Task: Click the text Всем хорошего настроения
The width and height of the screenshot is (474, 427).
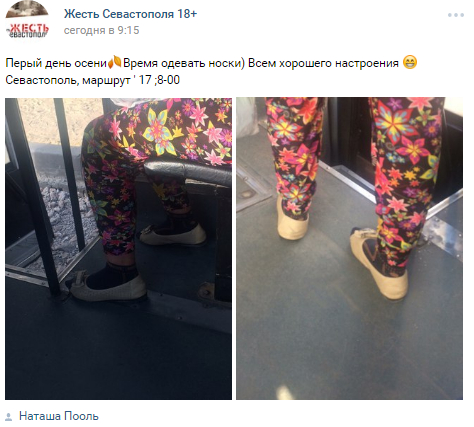Action: point(323,63)
